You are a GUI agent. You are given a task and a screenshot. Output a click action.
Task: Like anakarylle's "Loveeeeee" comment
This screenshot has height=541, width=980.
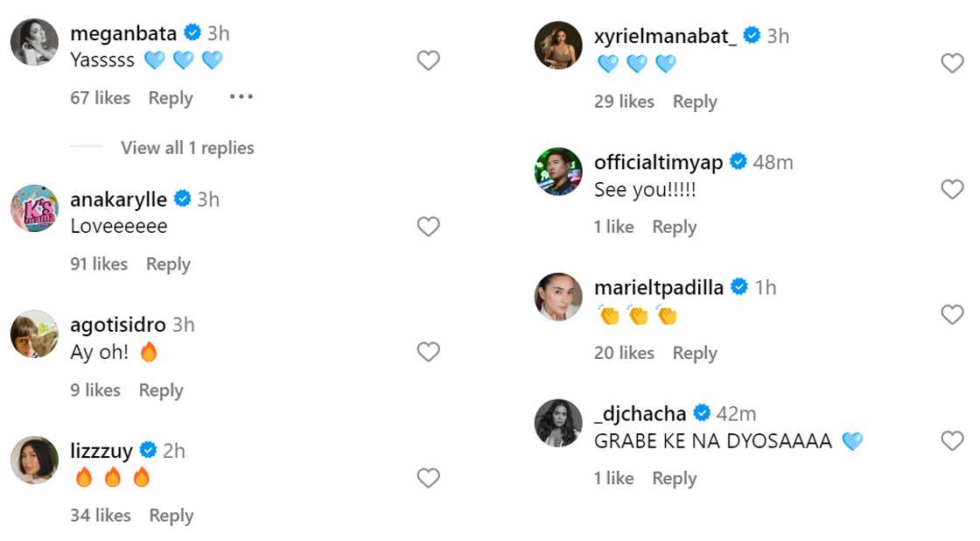point(429,227)
